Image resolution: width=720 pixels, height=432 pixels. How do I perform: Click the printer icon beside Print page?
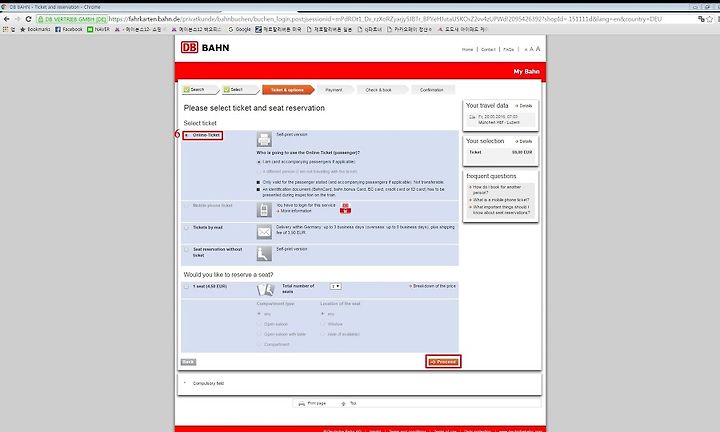302,404
